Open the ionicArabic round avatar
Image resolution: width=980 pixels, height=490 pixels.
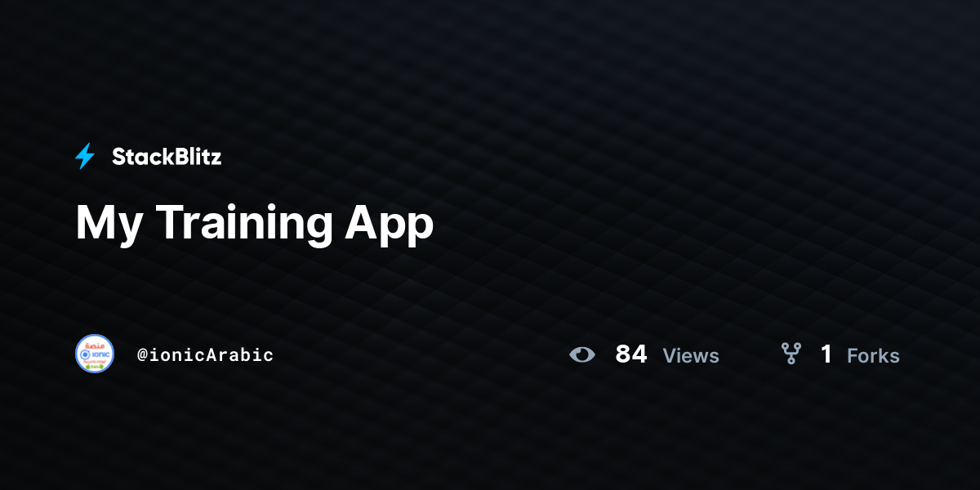point(95,354)
